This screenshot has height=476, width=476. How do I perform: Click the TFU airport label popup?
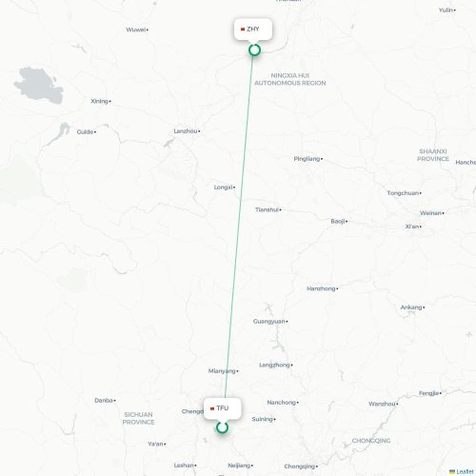(223, 408)
